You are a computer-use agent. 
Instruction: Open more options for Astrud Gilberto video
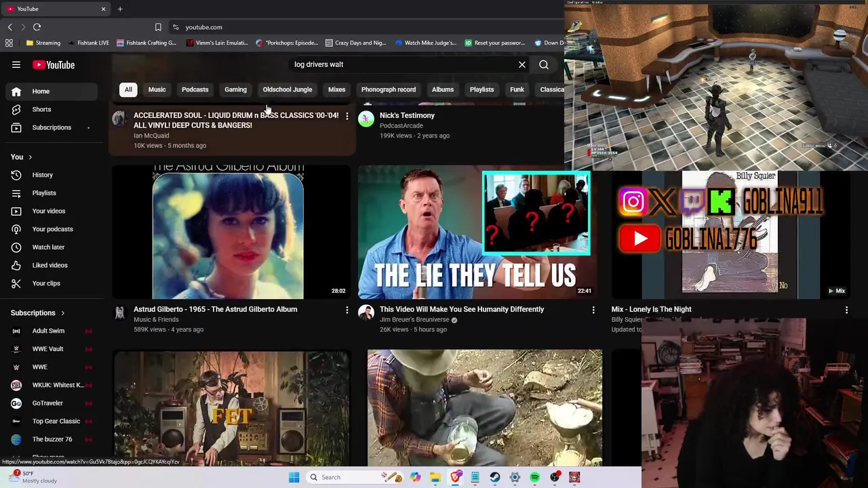pyautogui.click(x=347, y=310)
